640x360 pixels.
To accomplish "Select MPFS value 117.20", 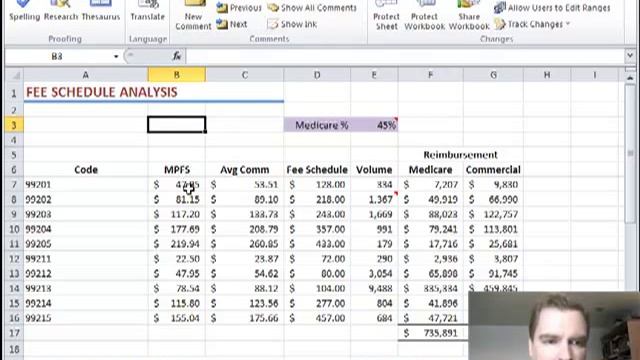I will pos(176,214).
